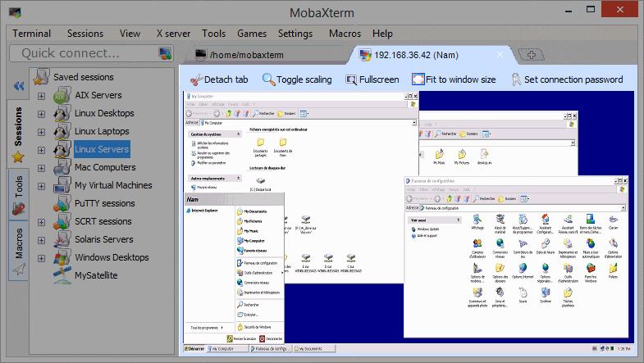Click the Démarrer start button in remote desktop

193,349
